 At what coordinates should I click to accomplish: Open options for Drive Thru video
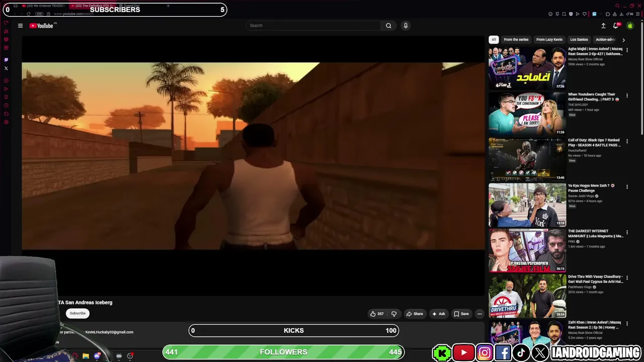coord(627,278)
